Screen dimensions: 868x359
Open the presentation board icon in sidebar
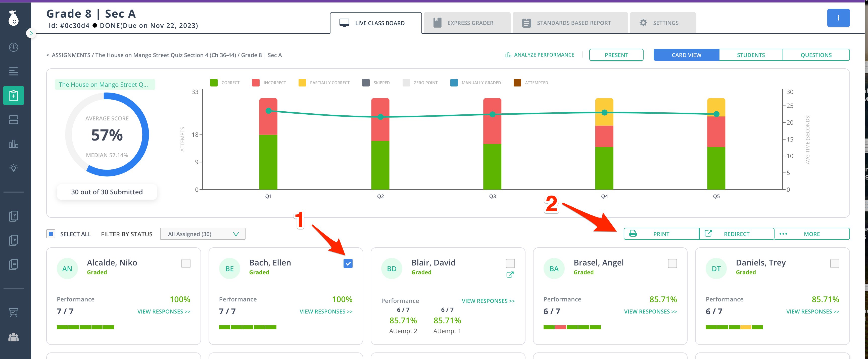pyautogui.click(x=14, y=313)
